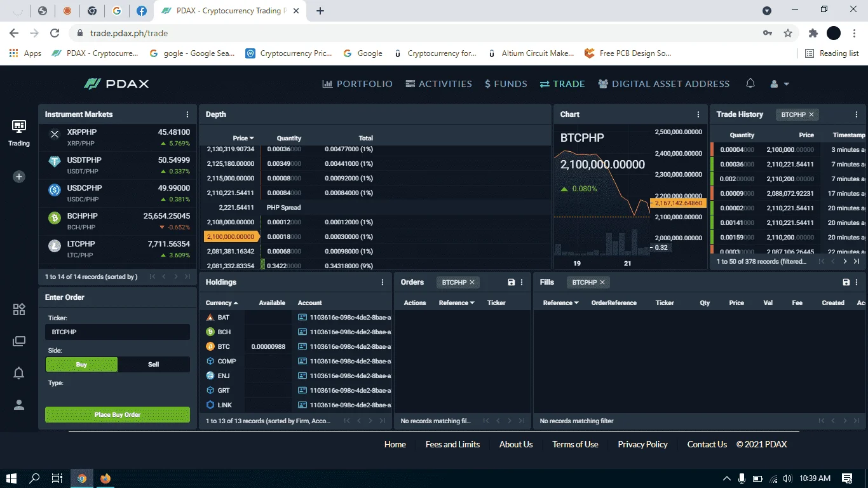Open Terms of Use link
Viewport: 868px width, 488px height.
(575, 444)
